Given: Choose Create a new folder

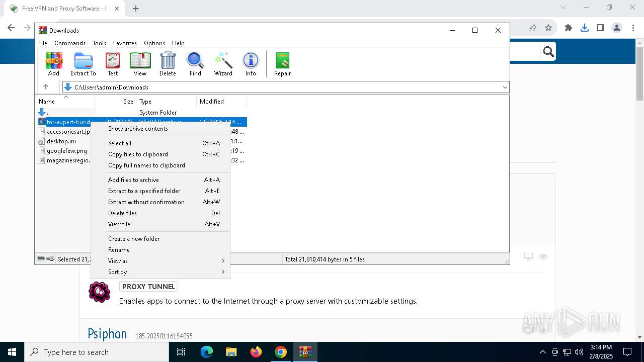Looking at the screenshot, I should 160,239.
